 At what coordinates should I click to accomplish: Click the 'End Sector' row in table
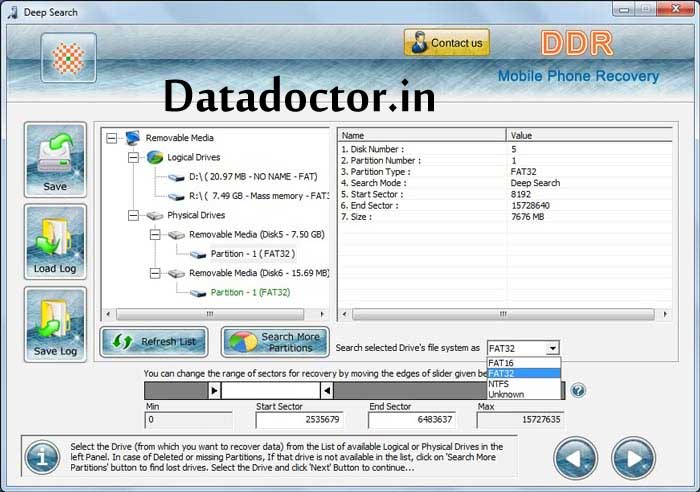pos(505,205)
